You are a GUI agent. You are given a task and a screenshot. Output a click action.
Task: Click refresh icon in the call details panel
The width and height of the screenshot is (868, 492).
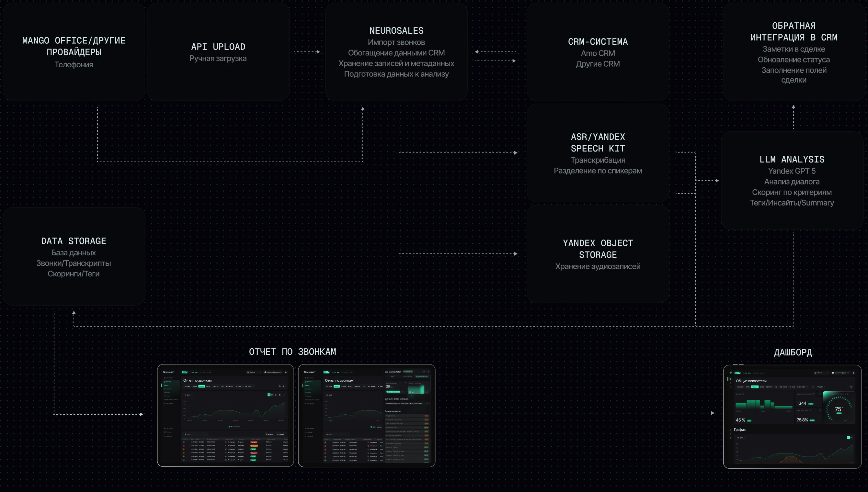click(424, 372)
